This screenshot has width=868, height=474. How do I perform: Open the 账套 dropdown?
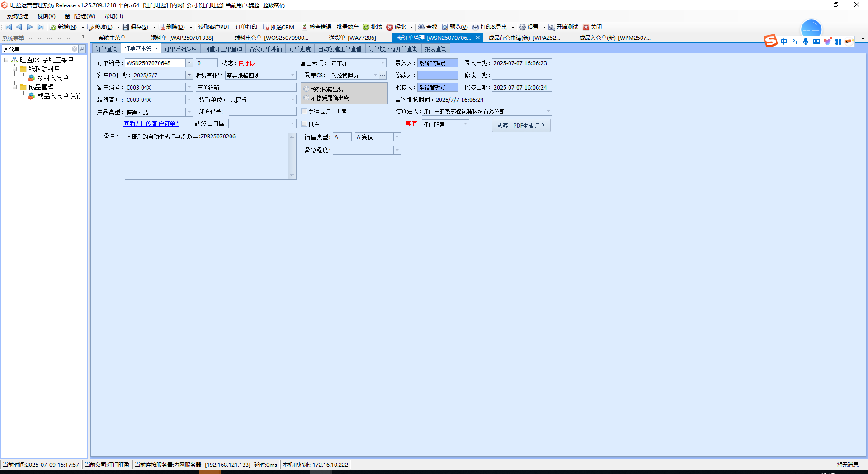click(465, 124)
